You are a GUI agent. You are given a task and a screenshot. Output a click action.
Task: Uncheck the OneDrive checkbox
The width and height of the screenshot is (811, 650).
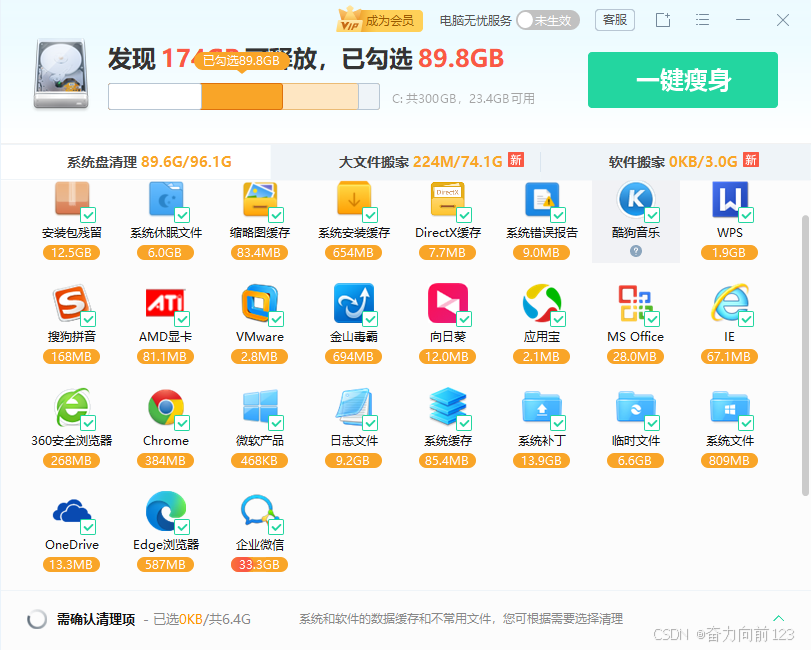point(88,527)
